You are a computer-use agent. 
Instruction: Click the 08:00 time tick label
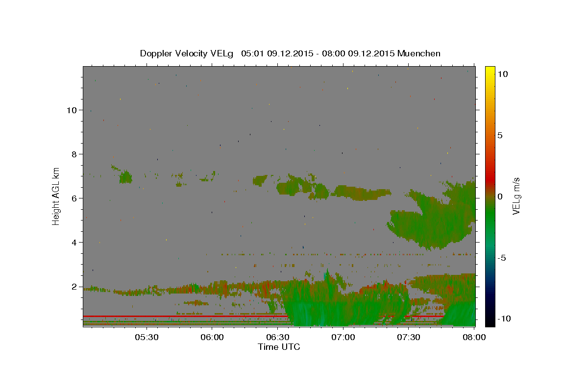coord(475,338)
